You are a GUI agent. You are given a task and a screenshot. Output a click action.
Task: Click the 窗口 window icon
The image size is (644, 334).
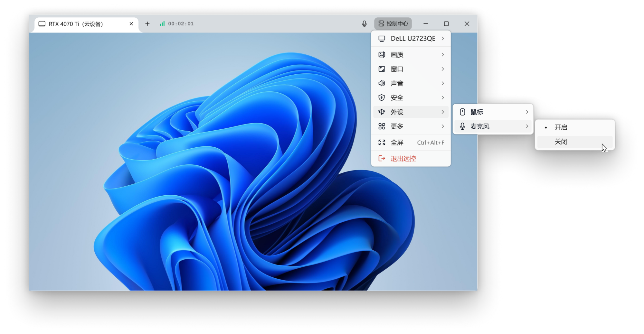(x=382, y=69)
